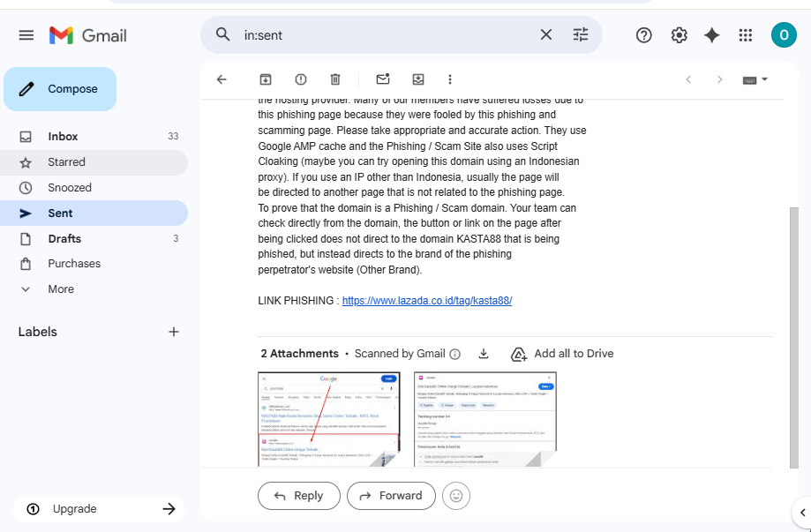This screenshot has width=811, height=532.
Task: Open the Drafts folder
Action: pos(94,238)
